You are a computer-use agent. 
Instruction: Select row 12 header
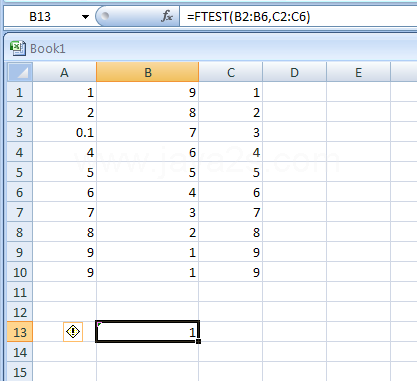(x=20, y=312)
